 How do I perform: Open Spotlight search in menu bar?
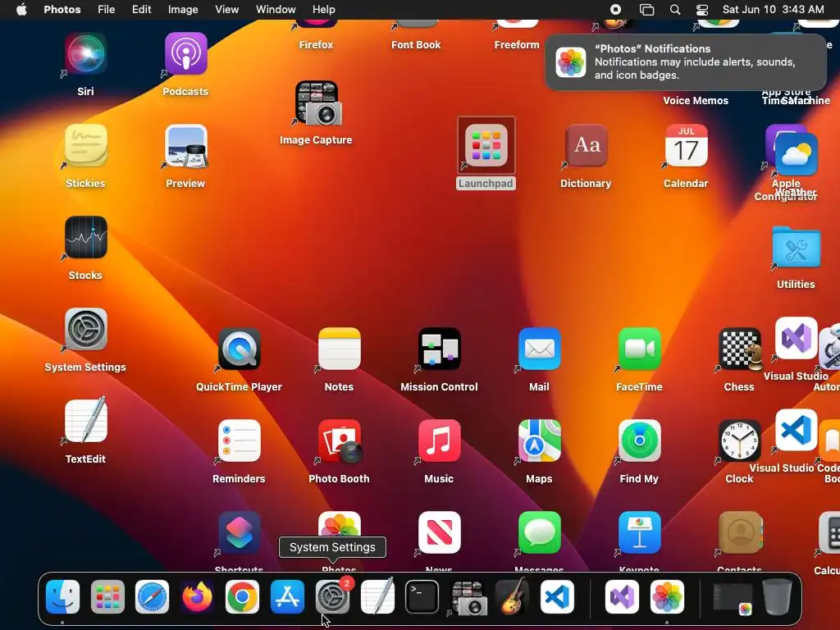pyautogui.click(x=675, y=10)
